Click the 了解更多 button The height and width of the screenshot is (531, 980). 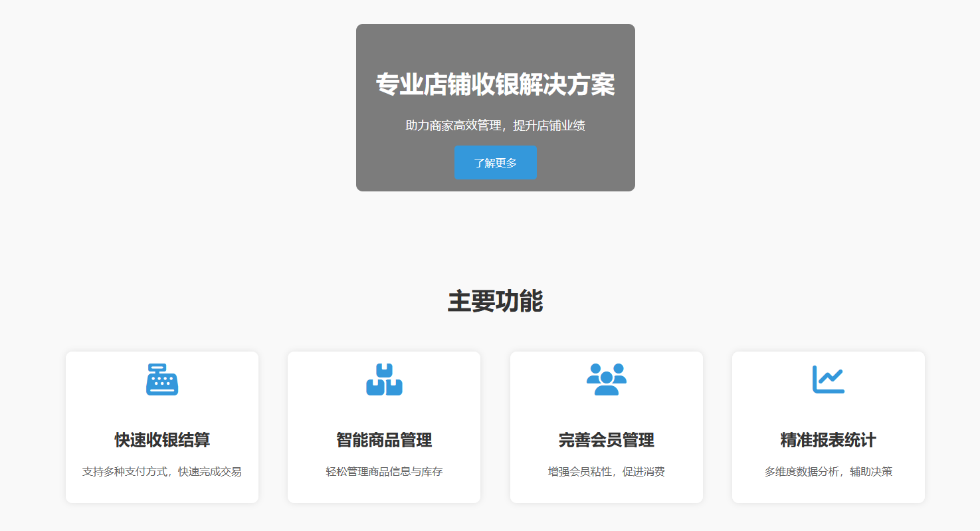(495, 162)
